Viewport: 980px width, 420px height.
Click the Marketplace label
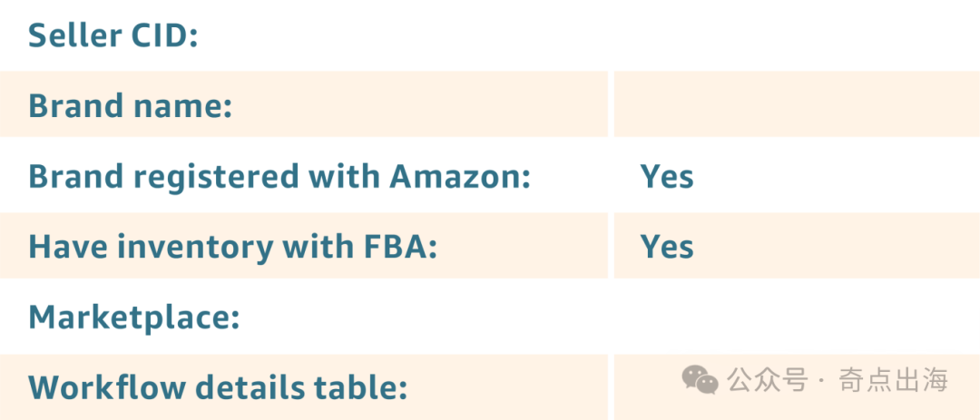pyautogui.click(x=134, y=317)
